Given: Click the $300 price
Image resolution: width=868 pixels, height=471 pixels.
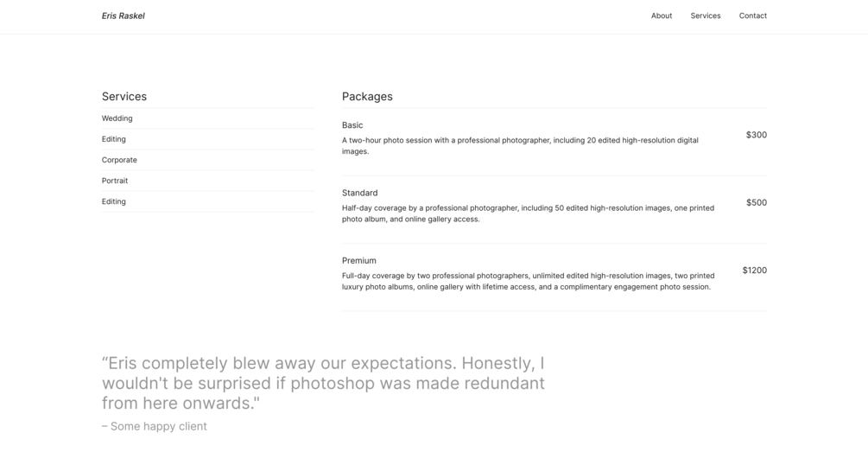Looking at the screenshot, I should [x=756, y=135].
